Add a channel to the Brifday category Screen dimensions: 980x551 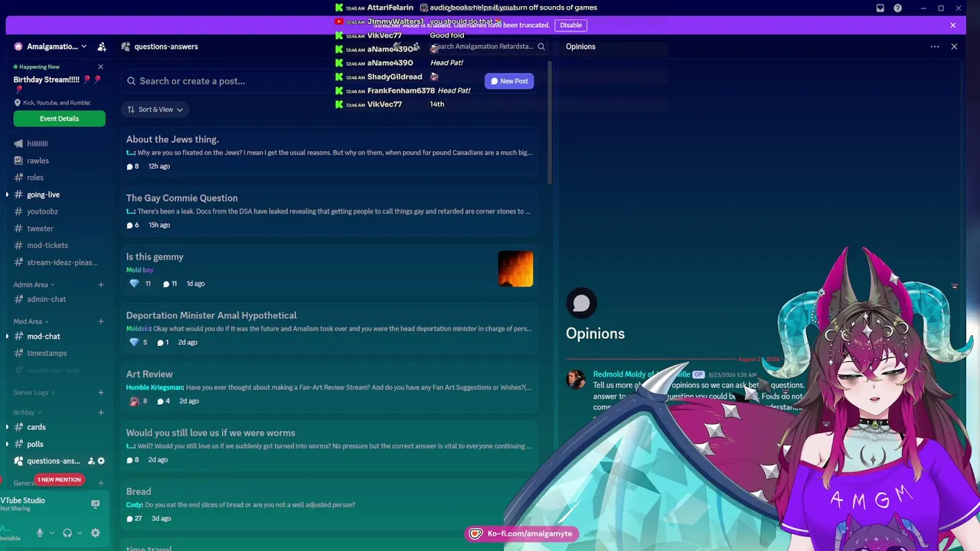click(x=101, y=412)
